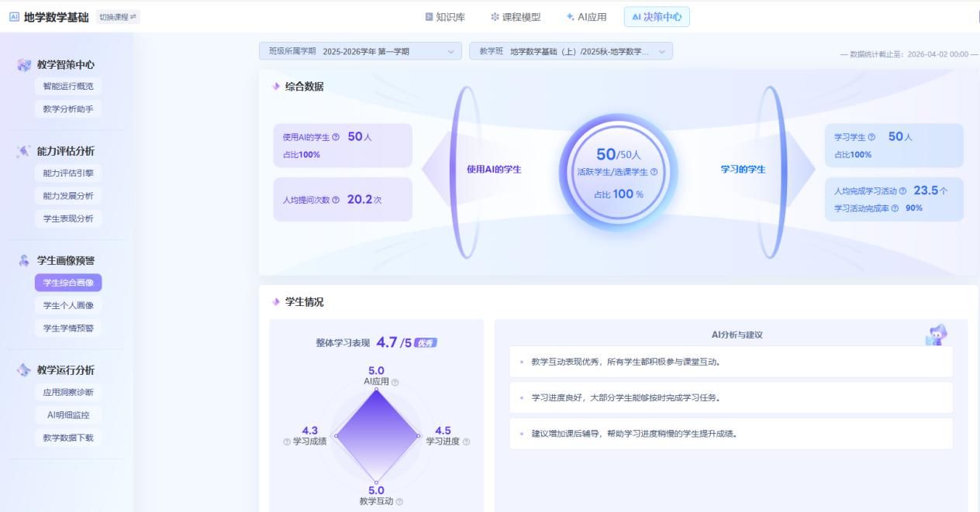This screenshot has height=512, width=980.
Task: Click help icon beside 学习学生
Action: pyautogui.click(x=871, y=137)
